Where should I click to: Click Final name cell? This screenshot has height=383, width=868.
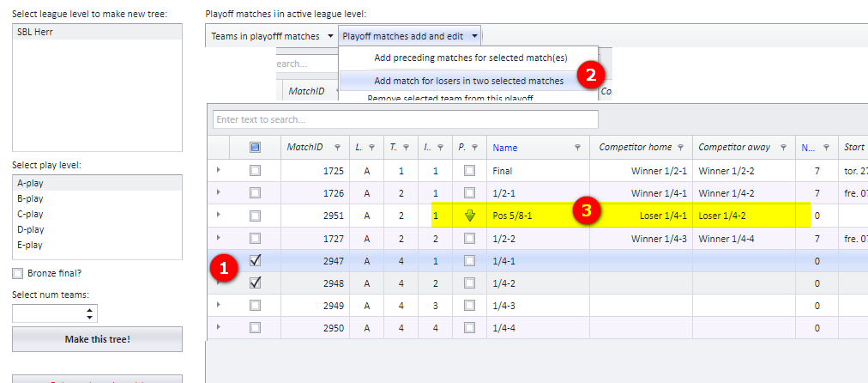(538, 171)
